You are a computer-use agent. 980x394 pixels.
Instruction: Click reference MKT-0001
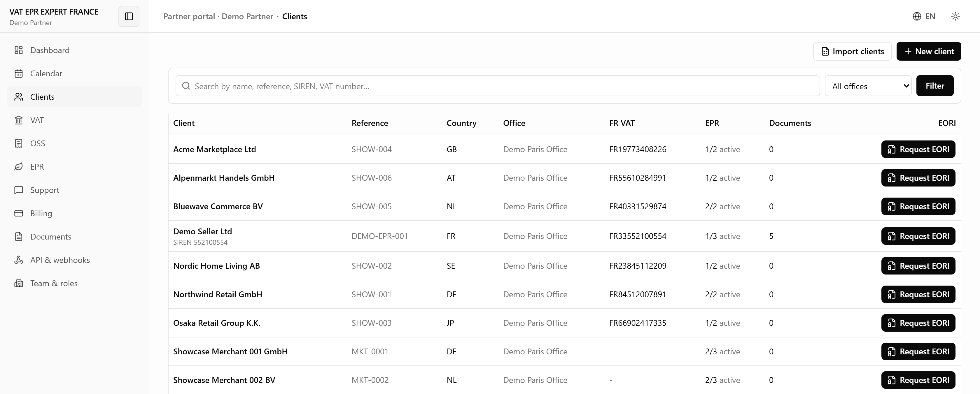coord(370,351)
